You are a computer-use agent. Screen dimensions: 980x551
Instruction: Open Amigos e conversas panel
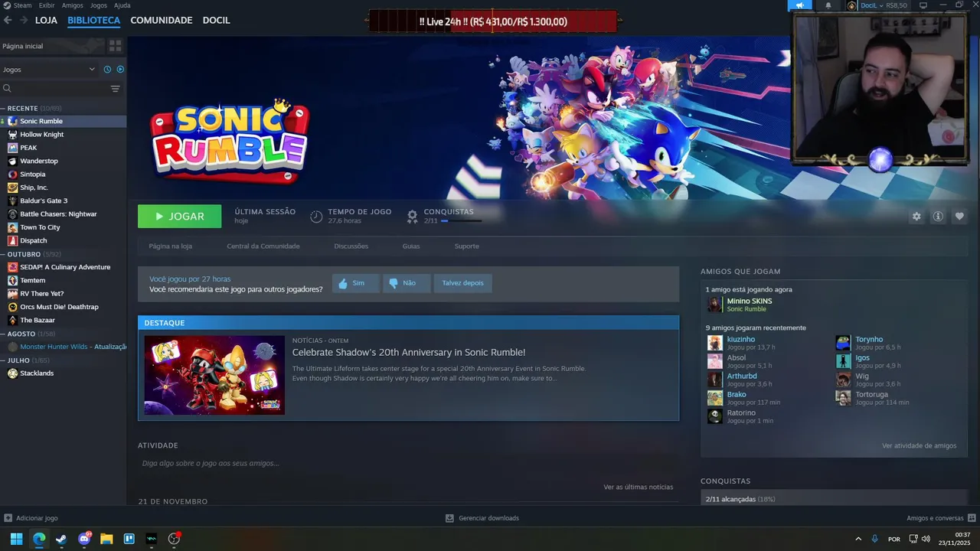(x=941, y=518)
